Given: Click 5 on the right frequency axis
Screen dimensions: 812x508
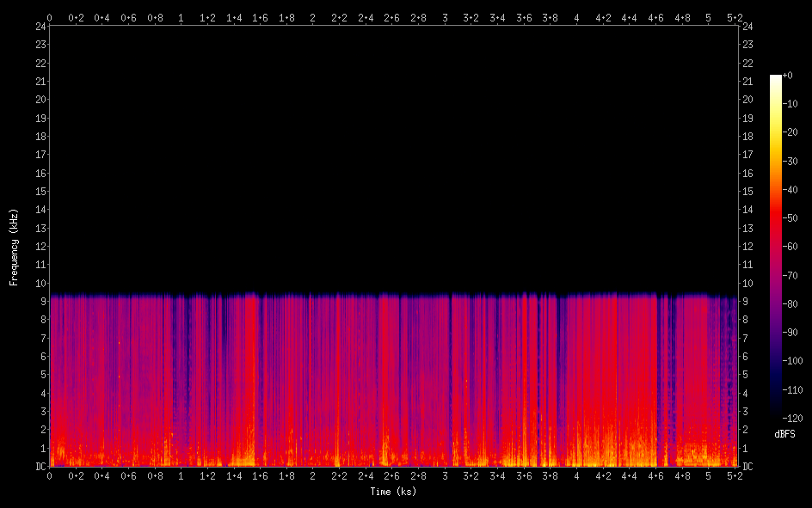Looking at the screenshot, I should pos(745,375).
